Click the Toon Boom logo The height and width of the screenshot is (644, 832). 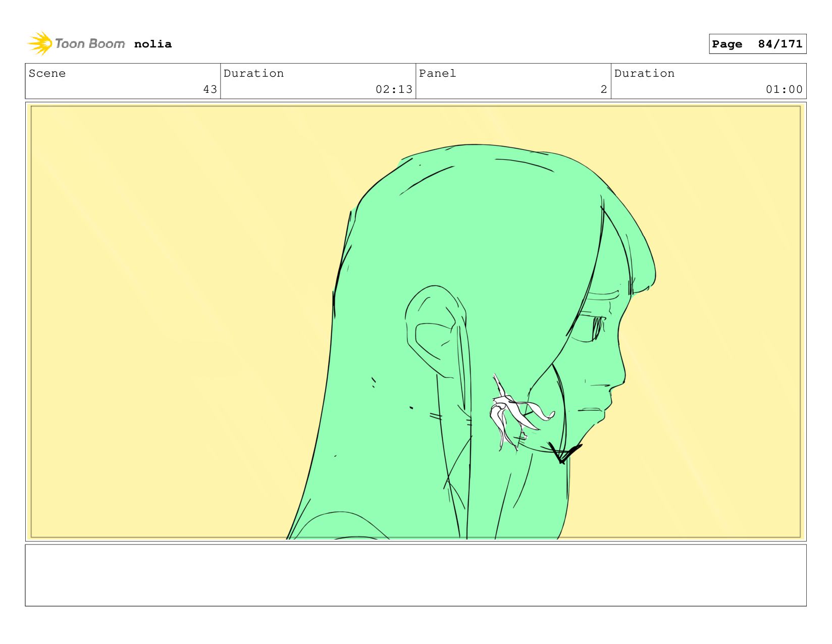point(76,44)
